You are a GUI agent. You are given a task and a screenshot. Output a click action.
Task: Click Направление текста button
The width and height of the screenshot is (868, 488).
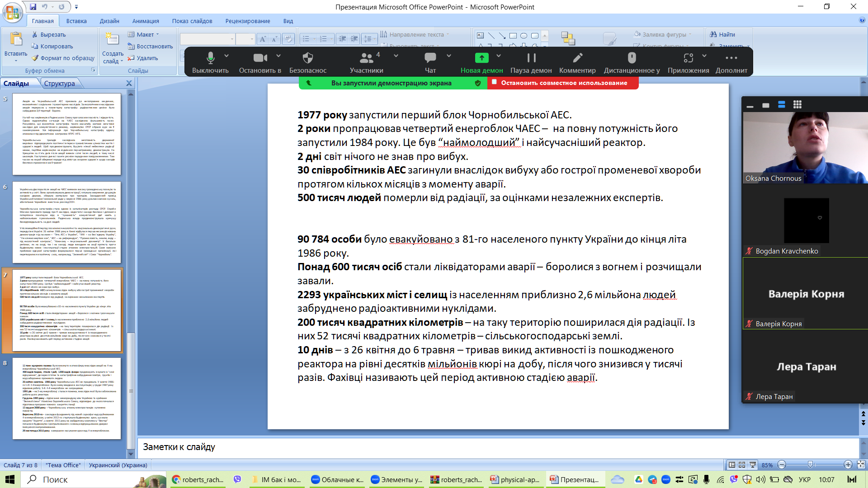(415, 34)
